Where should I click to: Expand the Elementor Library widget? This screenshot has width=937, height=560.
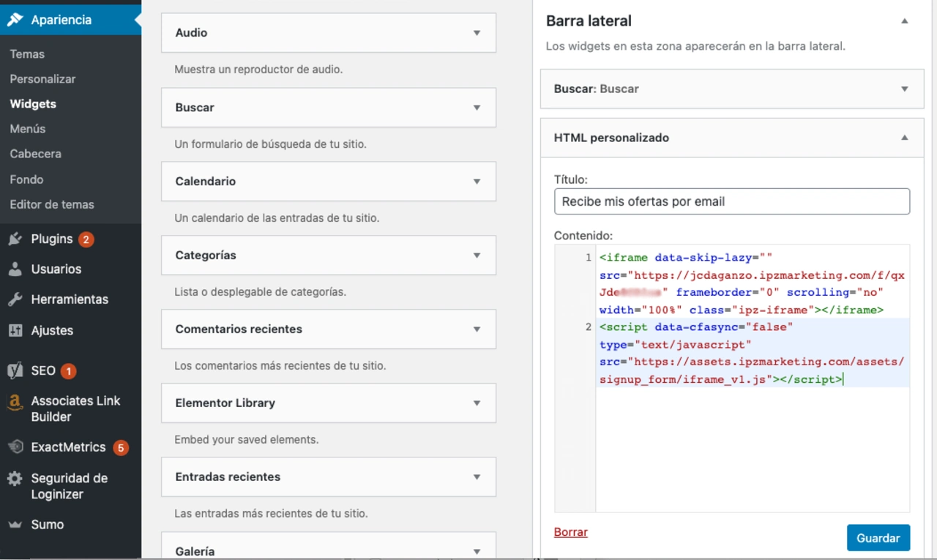coord(477,403)
